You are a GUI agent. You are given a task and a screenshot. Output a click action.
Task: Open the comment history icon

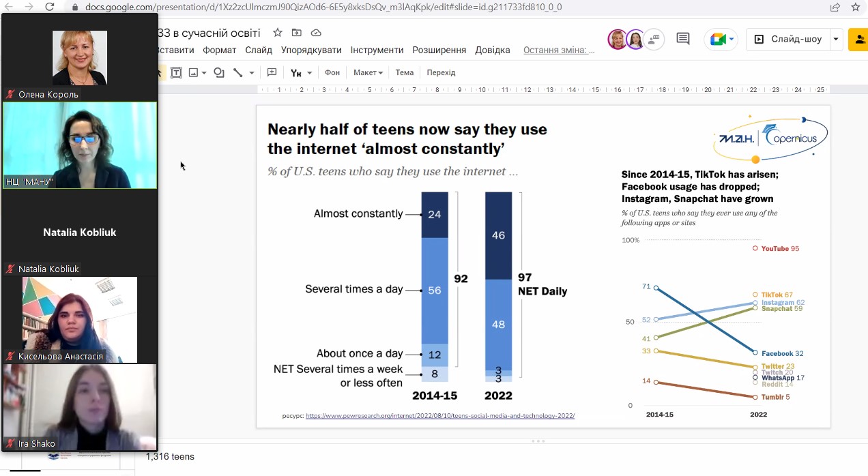point(682,39)
